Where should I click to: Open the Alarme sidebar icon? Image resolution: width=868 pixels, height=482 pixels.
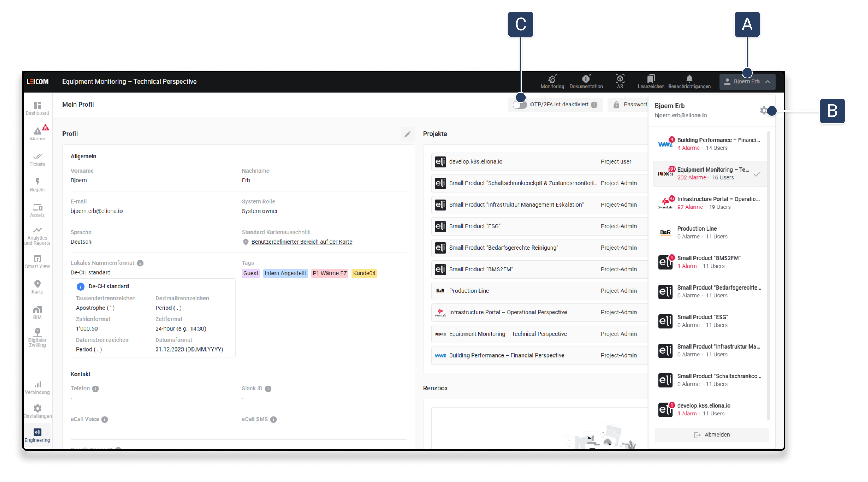click(x=37, y=132)
